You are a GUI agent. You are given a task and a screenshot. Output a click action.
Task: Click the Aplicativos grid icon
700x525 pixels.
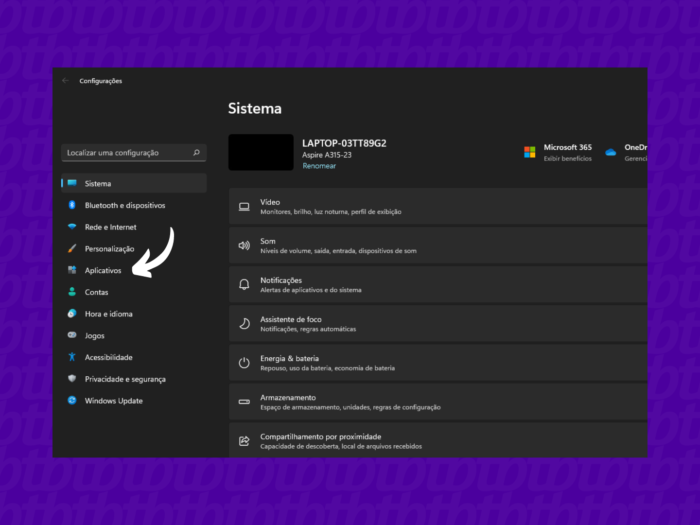[x=72, y=270]
